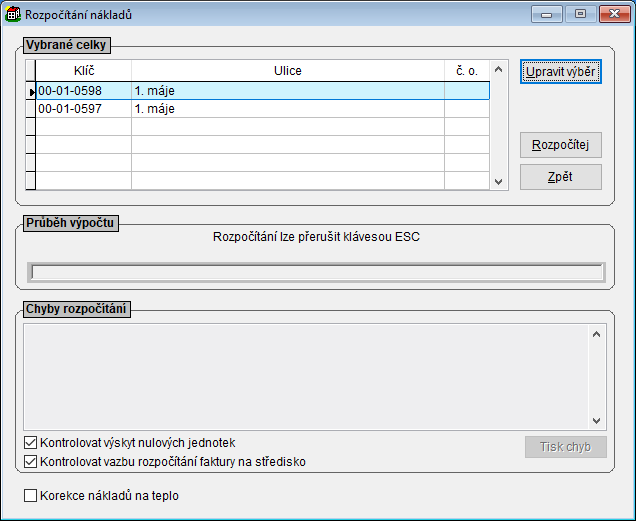
Task: Select row with key 00-01-0597
Action: click(70, 109)
